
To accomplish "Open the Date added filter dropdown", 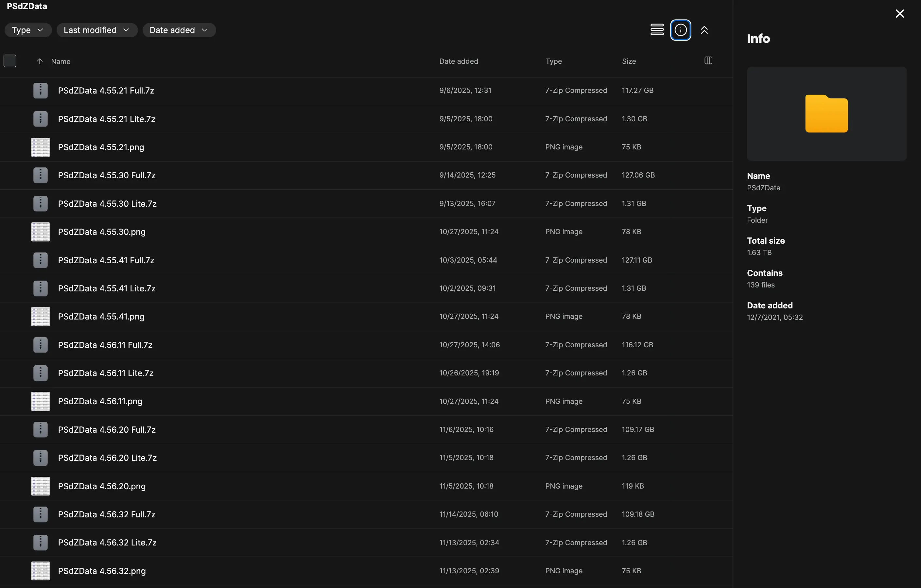I will coord(179,30).
